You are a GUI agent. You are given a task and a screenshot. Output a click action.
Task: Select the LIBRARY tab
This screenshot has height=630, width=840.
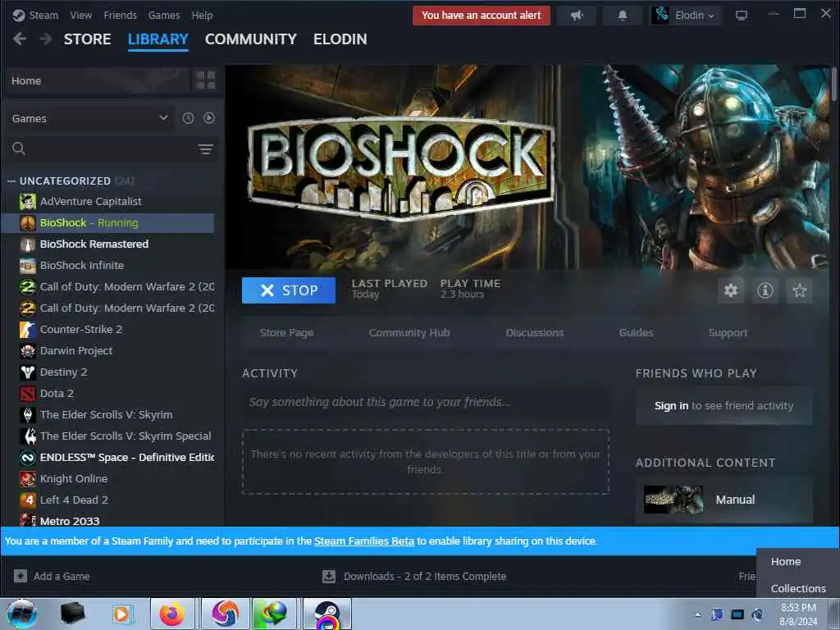158,39
